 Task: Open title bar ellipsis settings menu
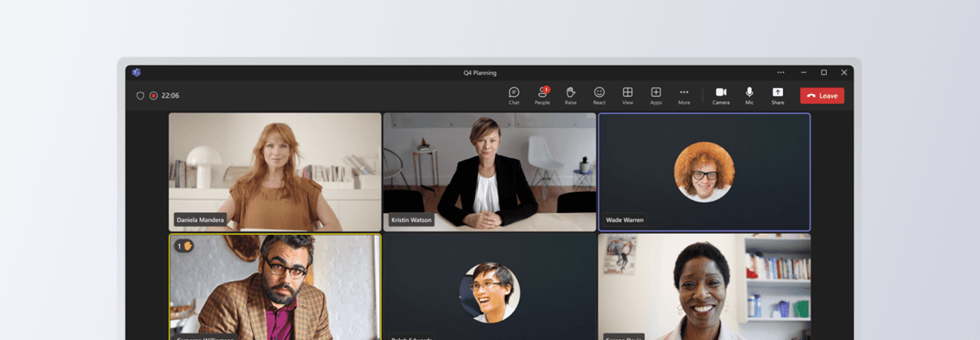click(x=781, y=72)
